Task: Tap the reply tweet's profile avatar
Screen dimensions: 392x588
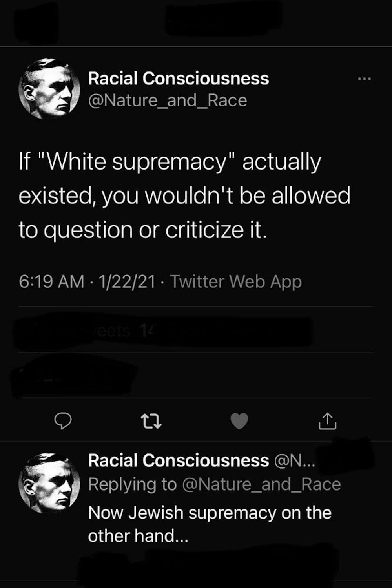Action: 49,483
